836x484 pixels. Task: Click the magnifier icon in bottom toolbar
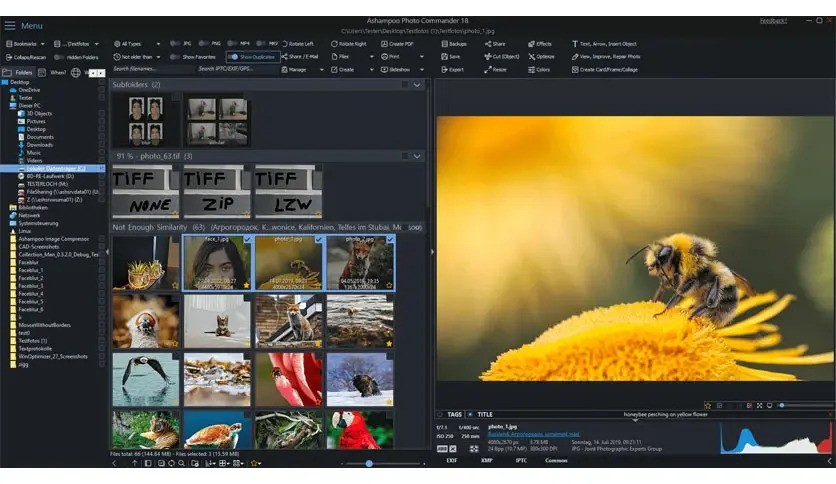[182, 463]
